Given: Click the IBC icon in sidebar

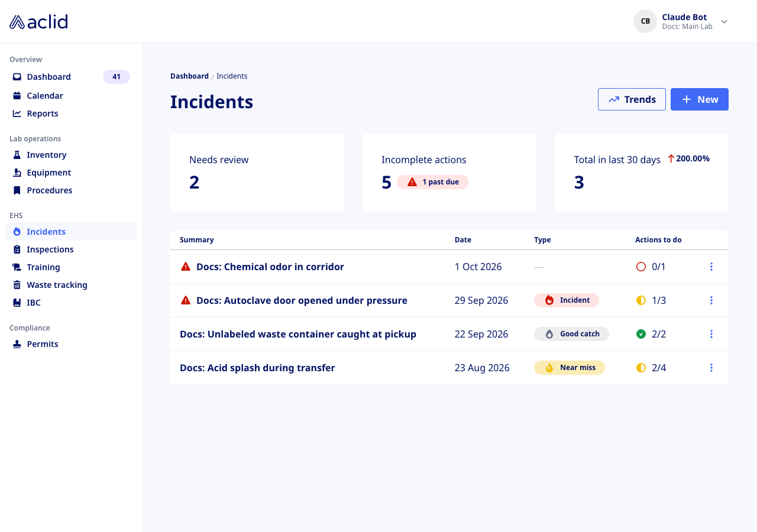Looking at the screenshot, I should pyautogui.click(x=17, y=303).
